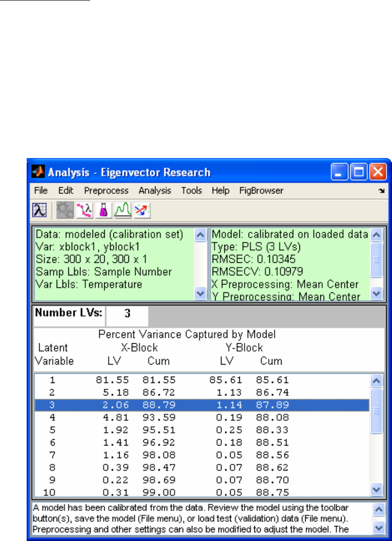
Task: Click 'Samp Lbls: Sample Number' line
Action: [104, 272]
